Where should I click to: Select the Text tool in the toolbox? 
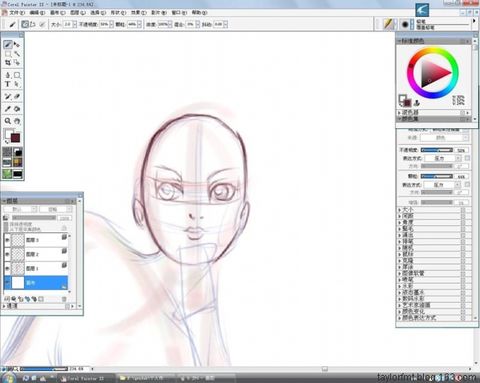(8, 84)
